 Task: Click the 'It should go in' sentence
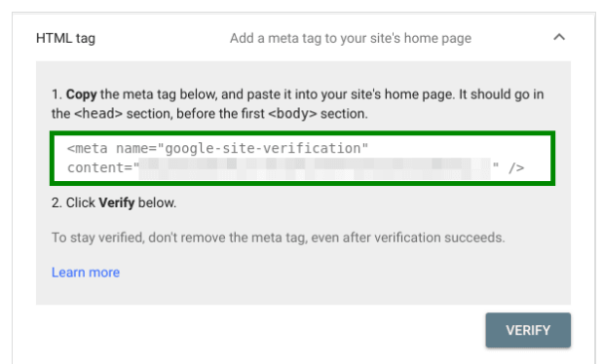502,94
